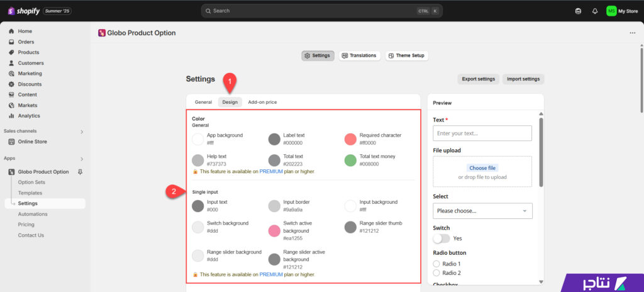The height and width of the screenshot is (292, 644).
Task: Click the search magnifier icon
Action: (208, 11)
